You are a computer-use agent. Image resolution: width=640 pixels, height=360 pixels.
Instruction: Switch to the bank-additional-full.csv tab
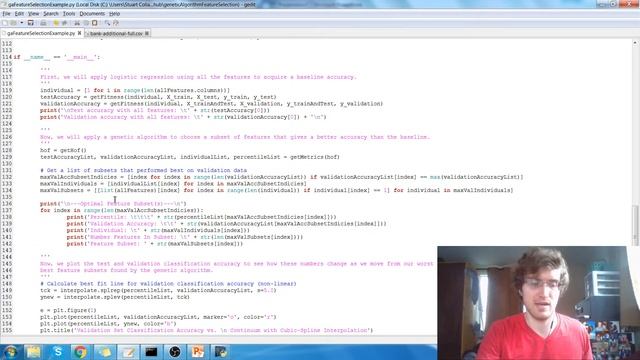116,33
